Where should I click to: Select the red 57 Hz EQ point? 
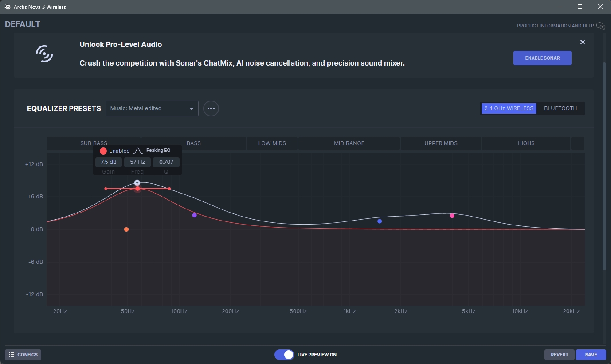[137, 189]
